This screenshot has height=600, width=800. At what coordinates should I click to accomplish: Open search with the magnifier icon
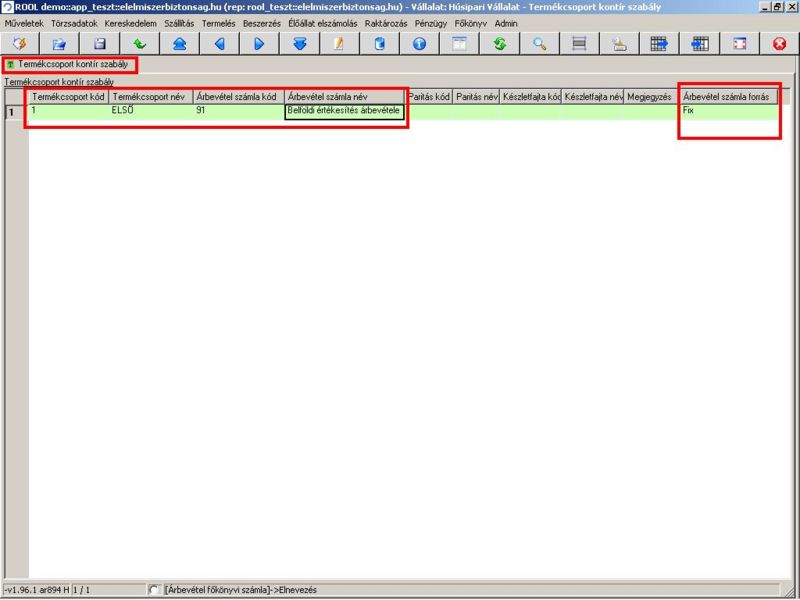539,44
